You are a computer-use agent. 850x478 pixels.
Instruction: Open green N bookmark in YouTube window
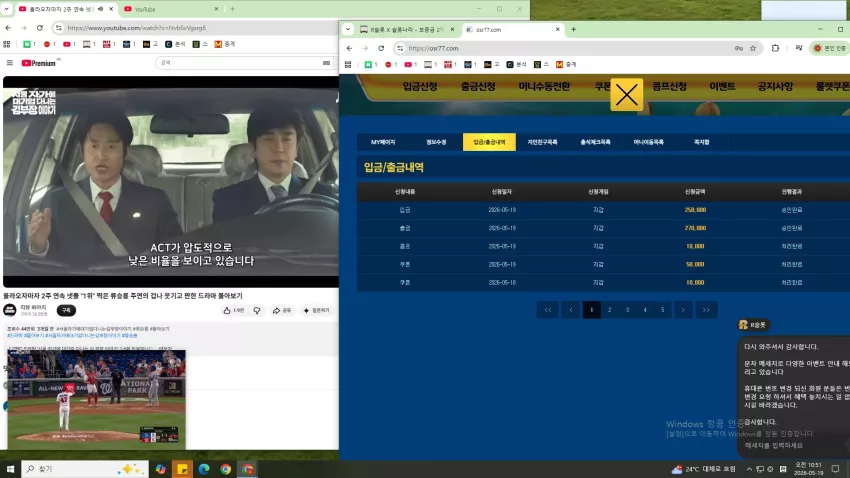tap(27, 44)
